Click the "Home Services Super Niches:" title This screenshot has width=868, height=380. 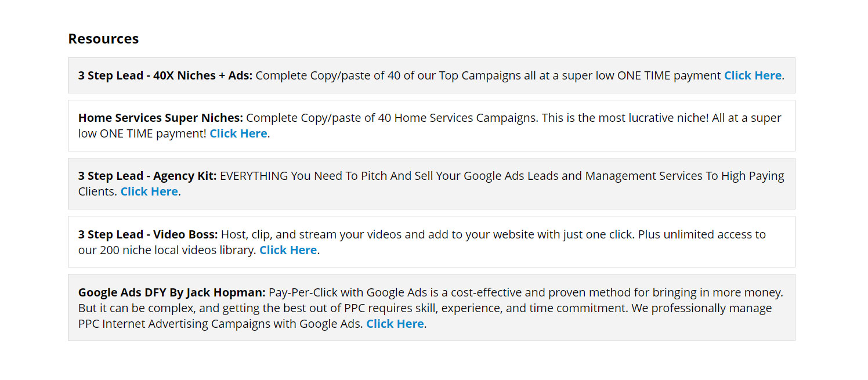[161, 118]
